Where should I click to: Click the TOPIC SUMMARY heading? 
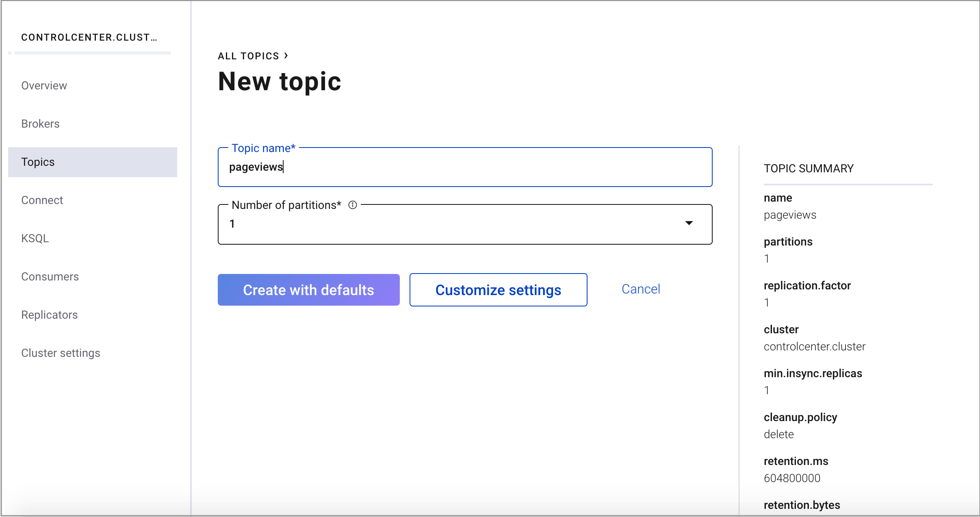(x=808, y=169)
